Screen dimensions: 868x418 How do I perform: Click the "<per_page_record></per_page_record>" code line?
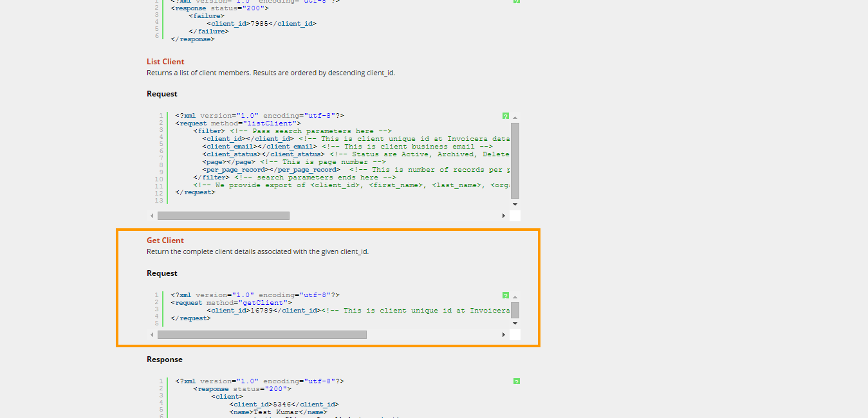(x=356, y=170)
